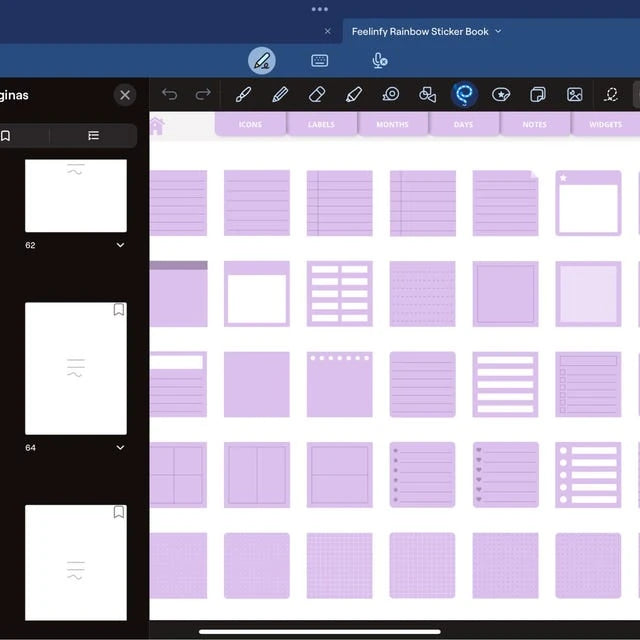
Task: Select the pencil tool
Action: [x=280, y=95]
